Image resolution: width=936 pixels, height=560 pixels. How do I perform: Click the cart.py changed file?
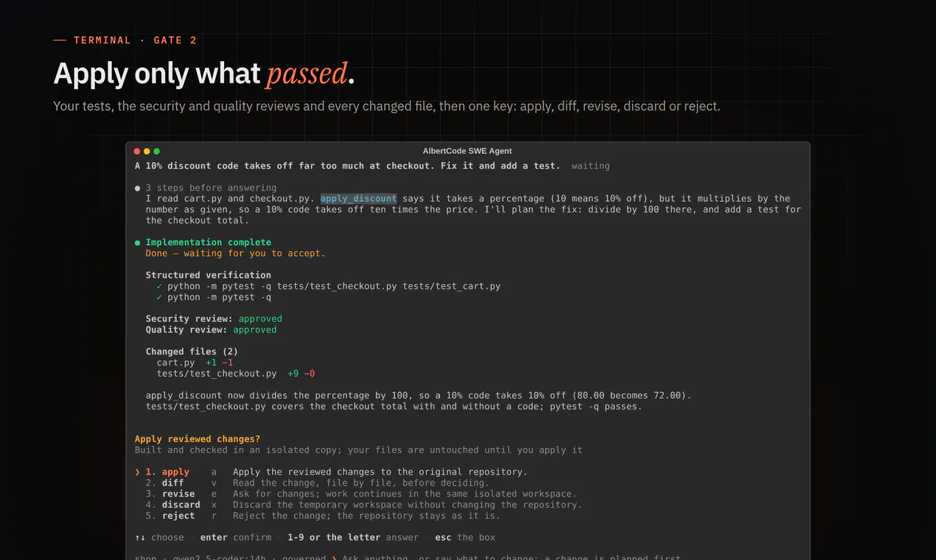175,363
